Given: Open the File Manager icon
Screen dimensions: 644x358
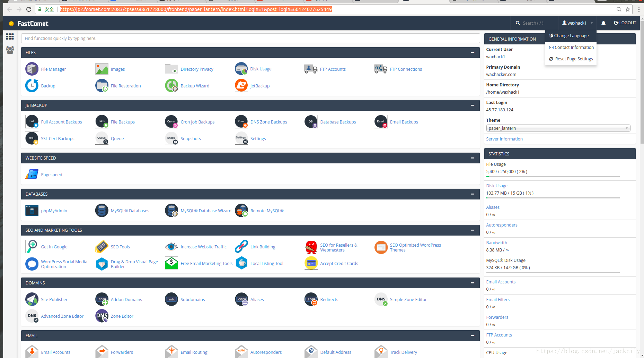Looking at the screenshot, I should tap(32, 69).
